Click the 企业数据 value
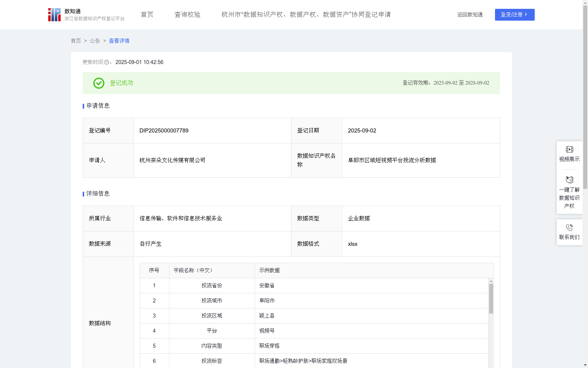588x368 pixels. point(359,219)
